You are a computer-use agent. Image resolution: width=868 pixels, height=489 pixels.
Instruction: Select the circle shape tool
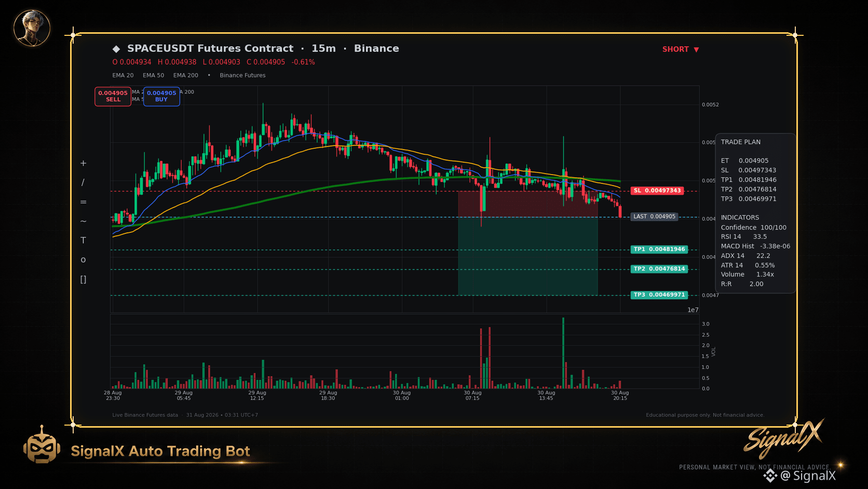(83, 260)
